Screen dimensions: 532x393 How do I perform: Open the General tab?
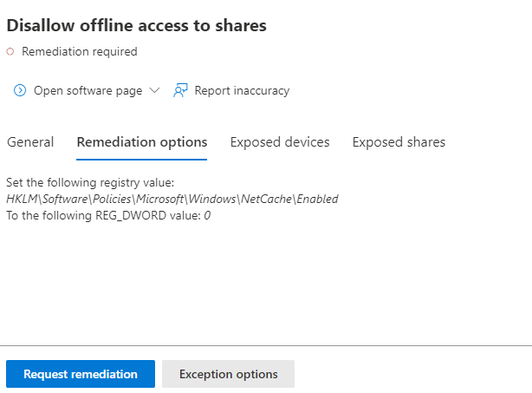[x=30, y=142]
